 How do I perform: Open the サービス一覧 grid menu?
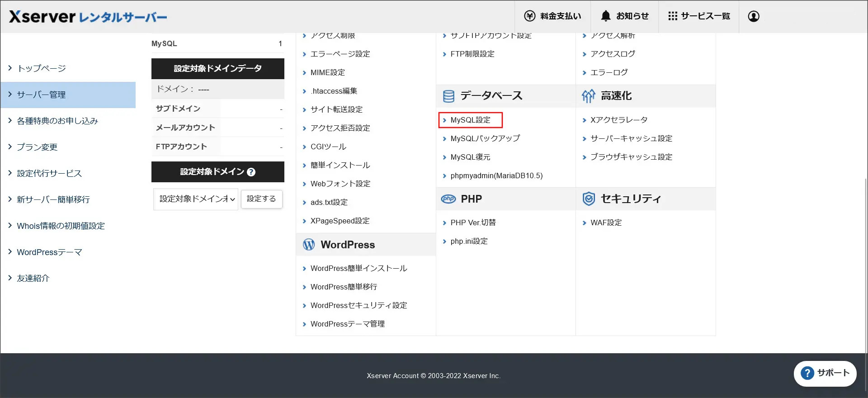(699, 16)
